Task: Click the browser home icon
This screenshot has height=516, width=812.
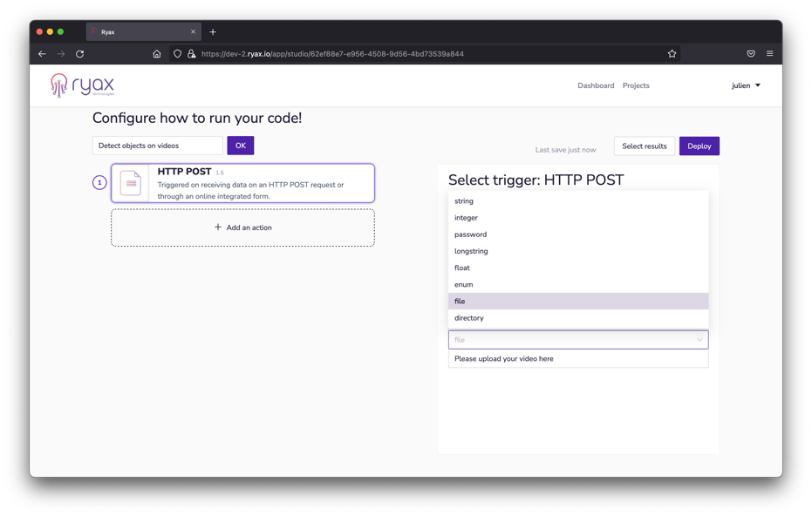Action: (157, 54)
